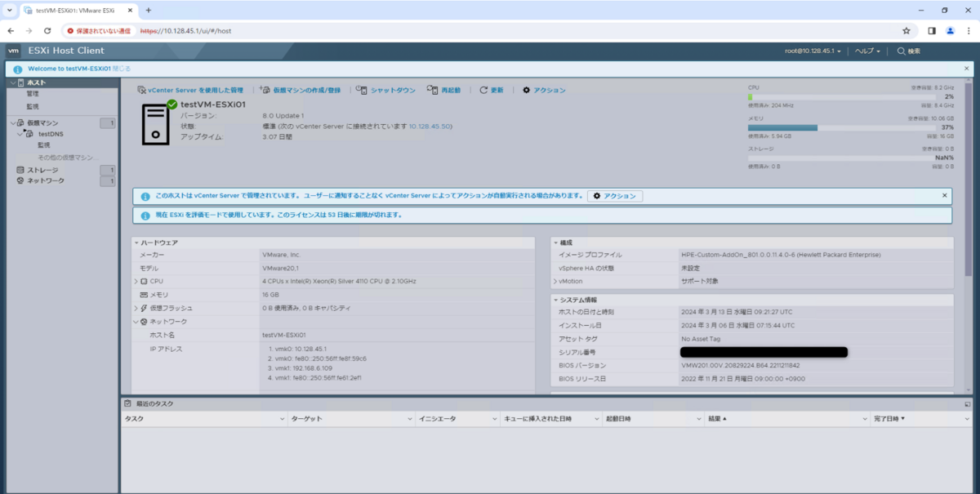Screen dimensions: 980x494
Task: Click the アクション button in vCenter notice
Action: 615,196
